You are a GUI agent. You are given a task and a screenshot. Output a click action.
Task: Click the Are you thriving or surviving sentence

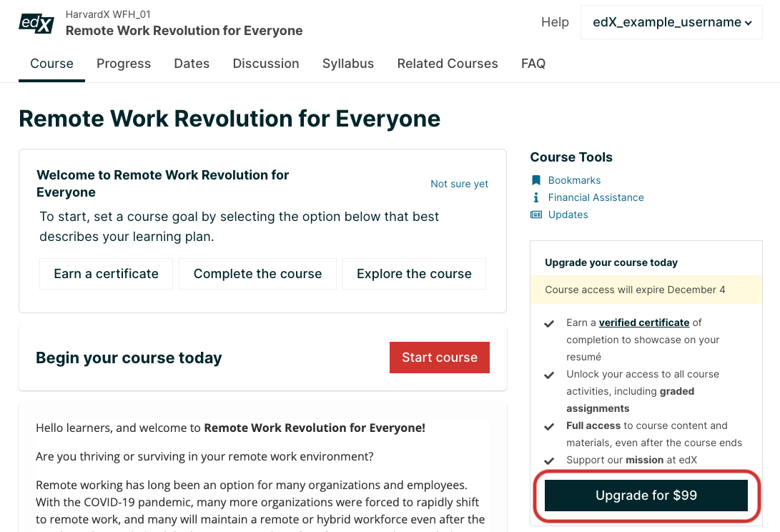pos(204,456)
